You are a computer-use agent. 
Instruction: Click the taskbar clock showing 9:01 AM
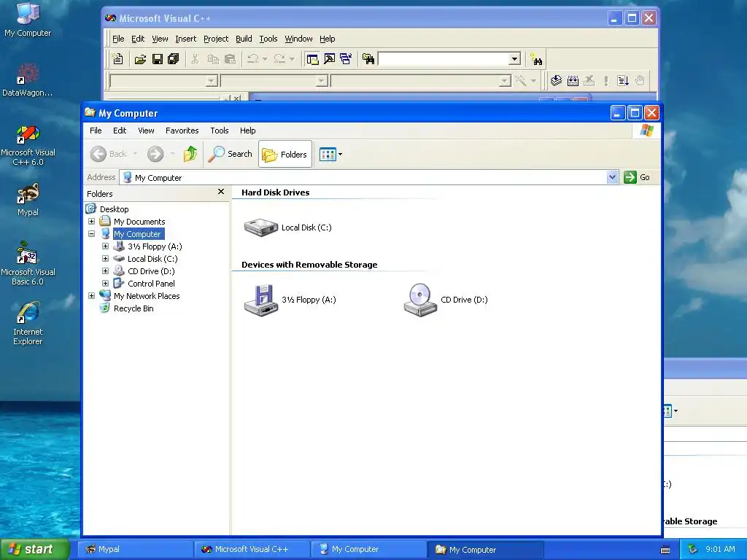(720, 549)
